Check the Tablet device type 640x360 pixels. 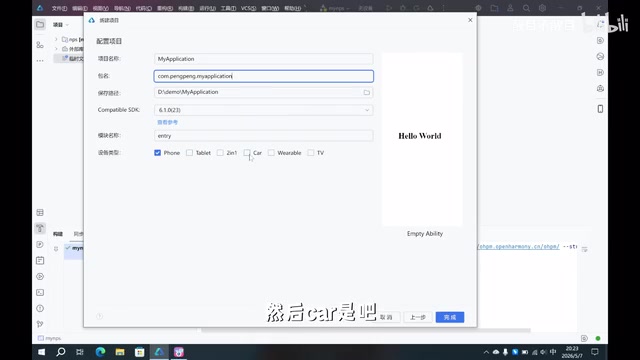[x=189, y=153]
